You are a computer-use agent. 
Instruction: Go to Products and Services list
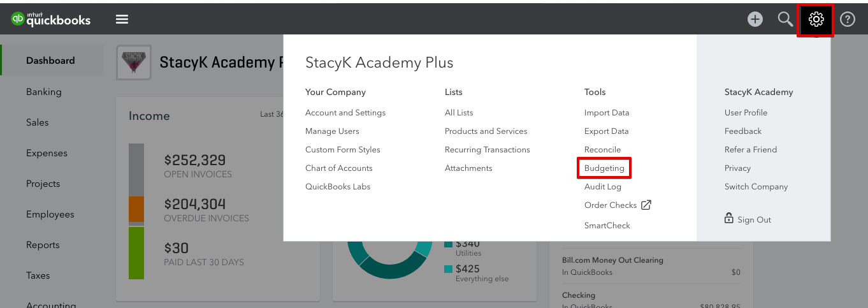click(x=486, y=131)
